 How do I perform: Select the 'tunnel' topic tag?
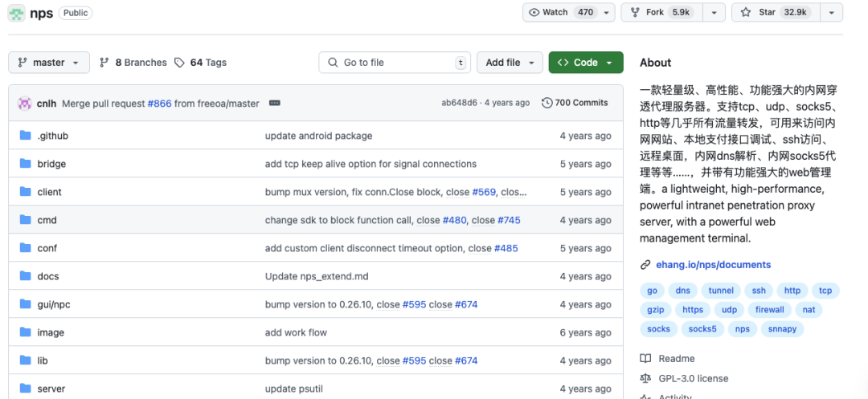[x=721, y=291]
